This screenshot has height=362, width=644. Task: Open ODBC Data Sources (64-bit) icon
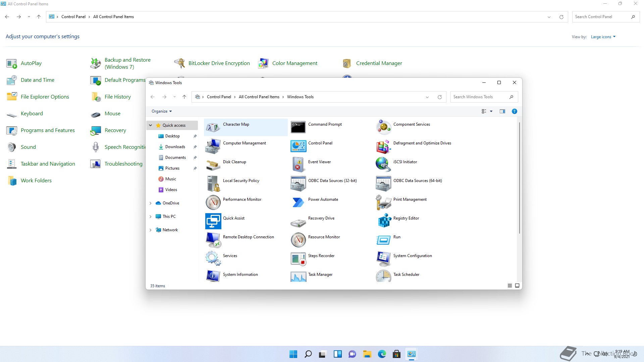point(383,184)
